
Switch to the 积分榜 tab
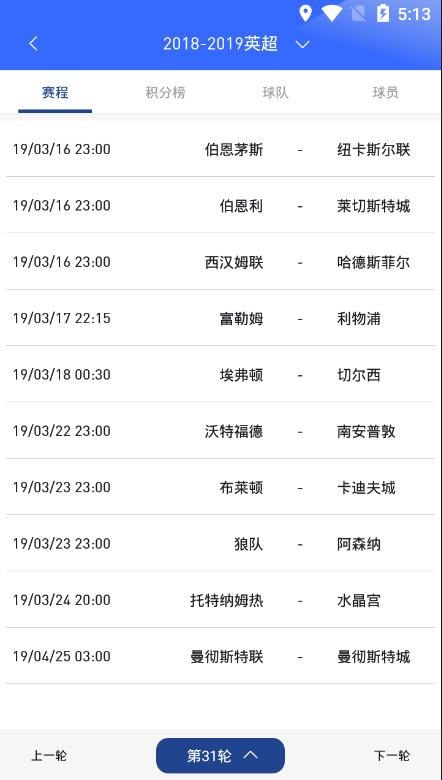(x=166, y=93)
